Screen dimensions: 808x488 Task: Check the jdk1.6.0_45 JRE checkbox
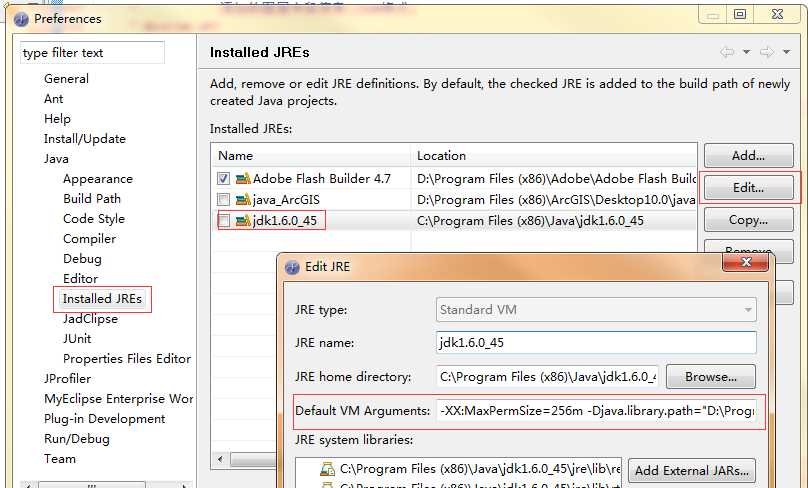223,221
